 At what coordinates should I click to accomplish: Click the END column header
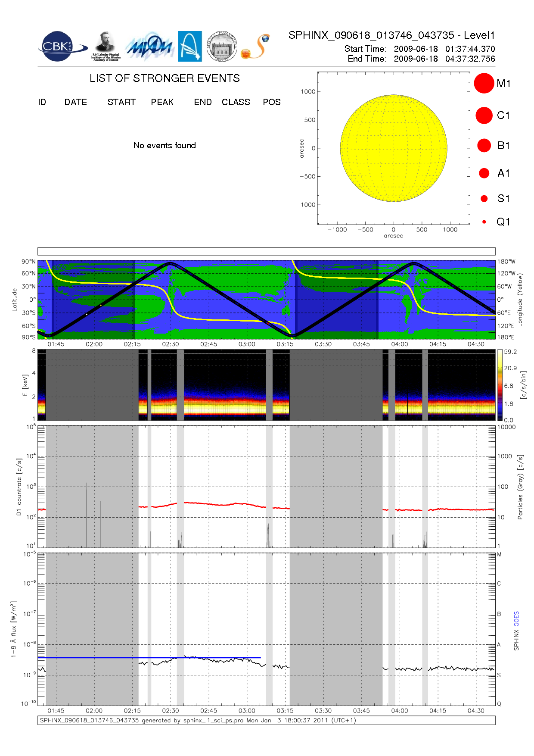coord(203,102)
